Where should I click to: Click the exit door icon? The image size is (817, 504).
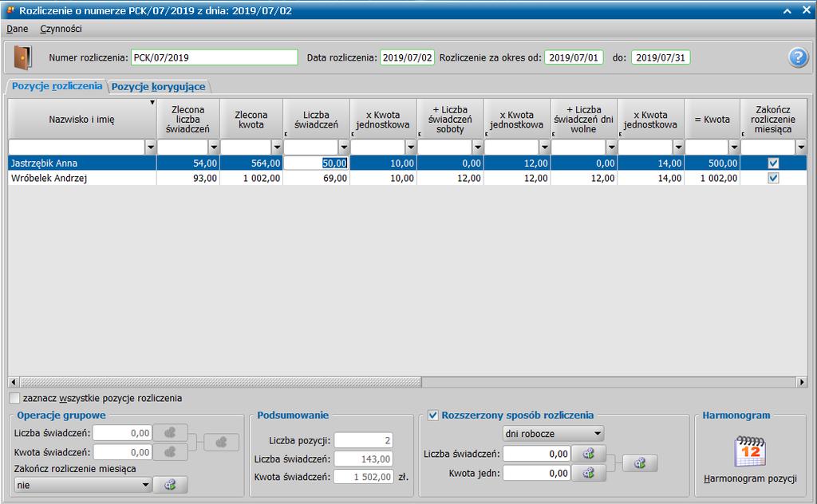pos(22,57)
